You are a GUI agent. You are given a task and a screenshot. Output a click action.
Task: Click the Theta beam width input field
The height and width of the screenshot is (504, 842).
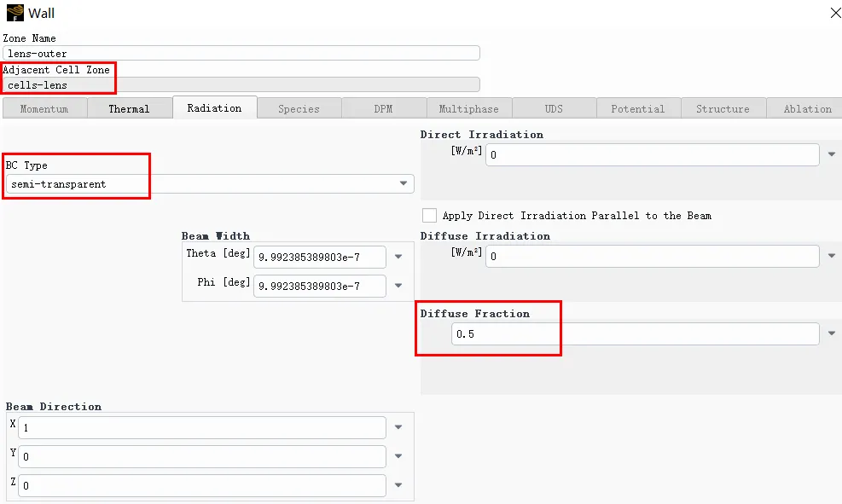[x=319, y=257]
